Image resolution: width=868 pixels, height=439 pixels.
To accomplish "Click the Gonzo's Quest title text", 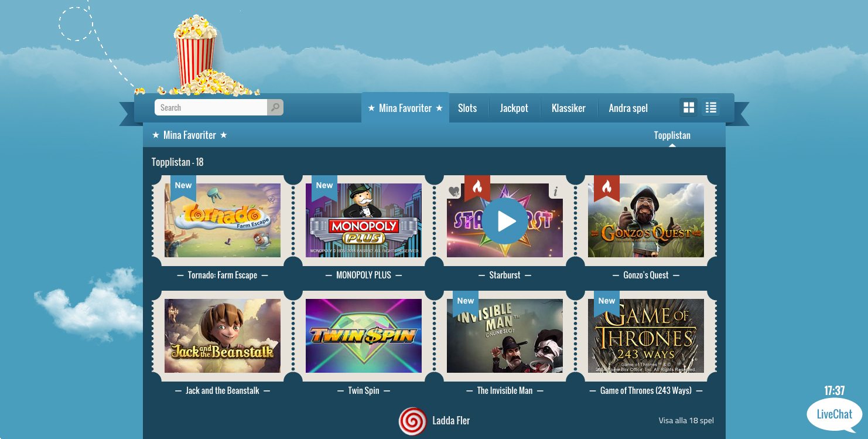I will (646, 275).
